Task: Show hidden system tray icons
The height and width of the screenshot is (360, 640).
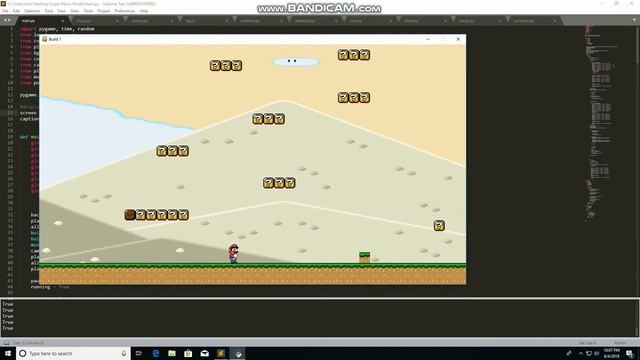Action: pyautogui.click(x=581, y=353)
